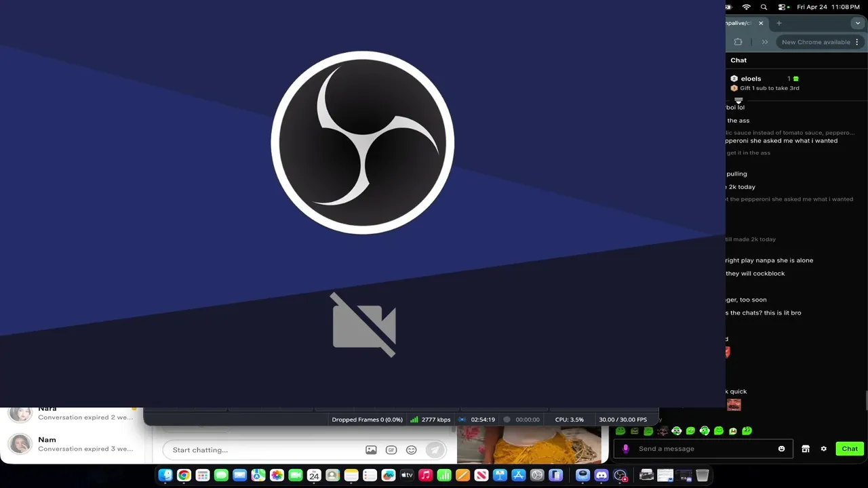Open Notes from the Dock

pyautogui.click(x=351, y=475)
